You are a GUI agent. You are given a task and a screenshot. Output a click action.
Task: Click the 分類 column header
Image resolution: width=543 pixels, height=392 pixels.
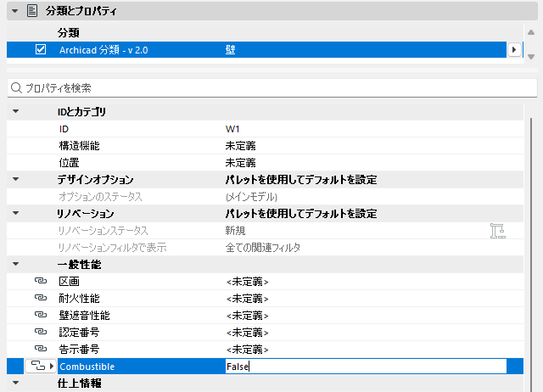(x=69, y=33)
